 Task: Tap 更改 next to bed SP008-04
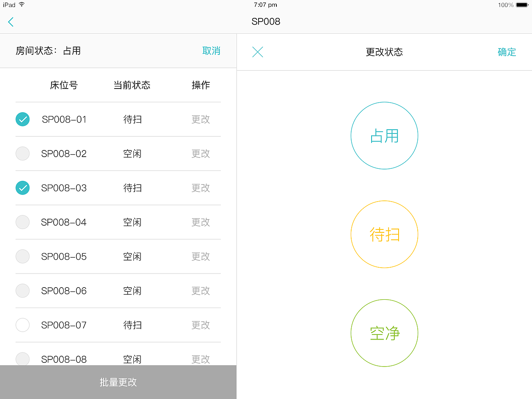point(201,222)
